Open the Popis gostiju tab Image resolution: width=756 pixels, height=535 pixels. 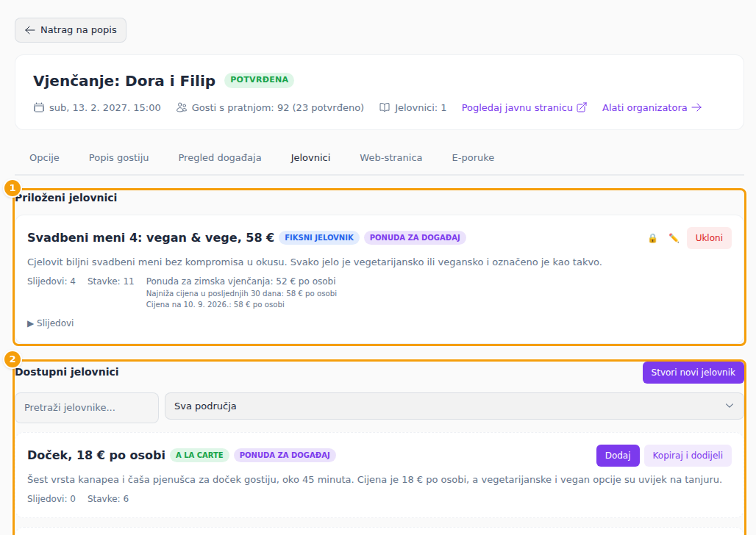click(118, 157)
